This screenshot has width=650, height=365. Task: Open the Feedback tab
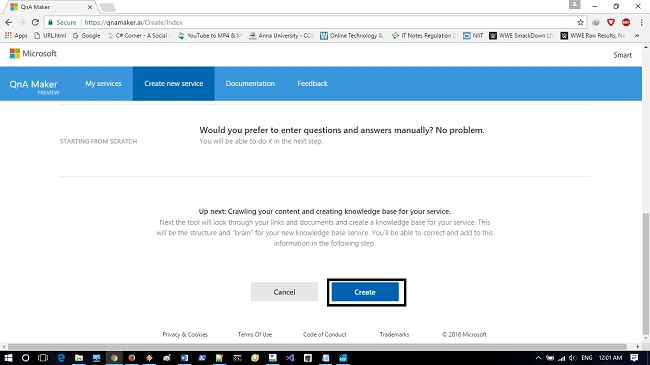point(313,83)
